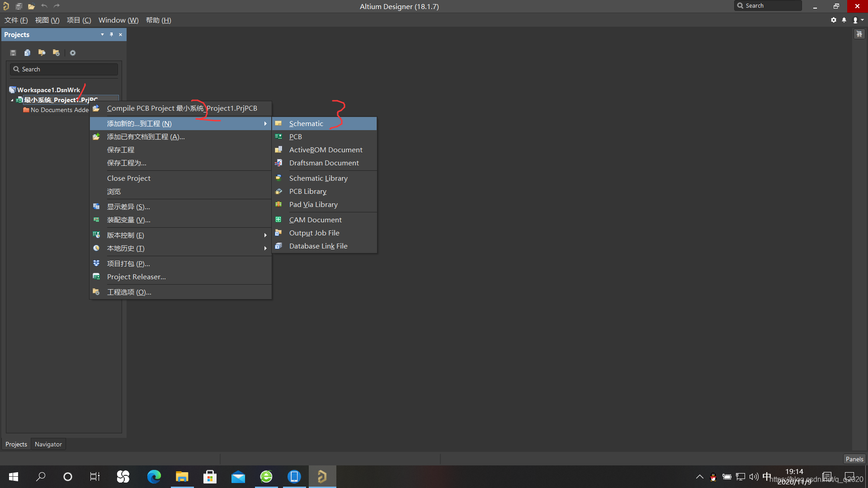Expand the 本地历史 (T) submenu
The height and width of the screenshot is (488, 868).
[x=181, y=249]
